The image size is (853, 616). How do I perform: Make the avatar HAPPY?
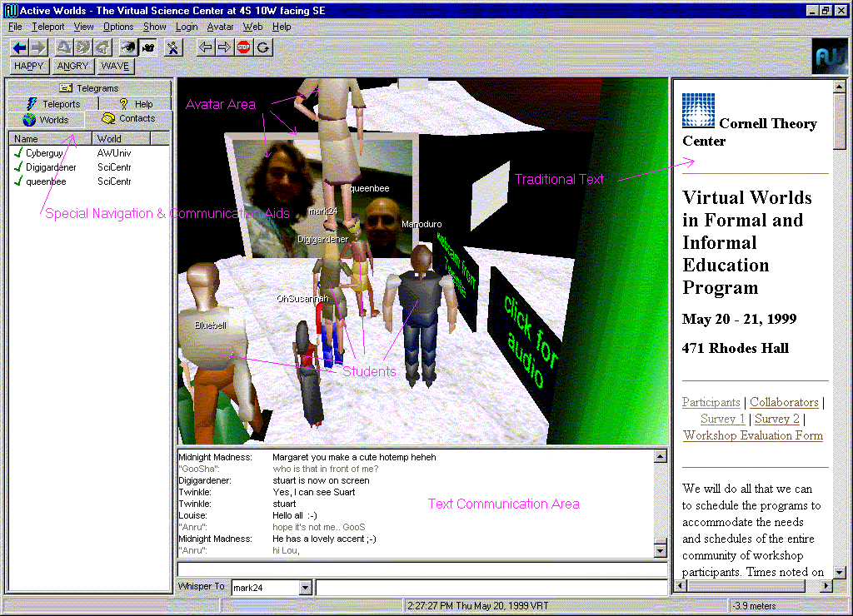click(29, 67)
